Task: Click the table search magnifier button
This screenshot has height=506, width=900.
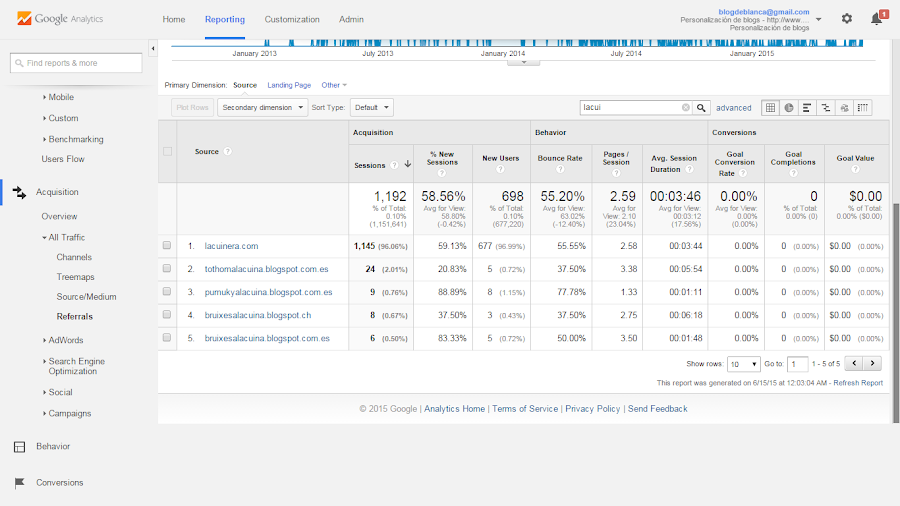Action: [701, 107]
